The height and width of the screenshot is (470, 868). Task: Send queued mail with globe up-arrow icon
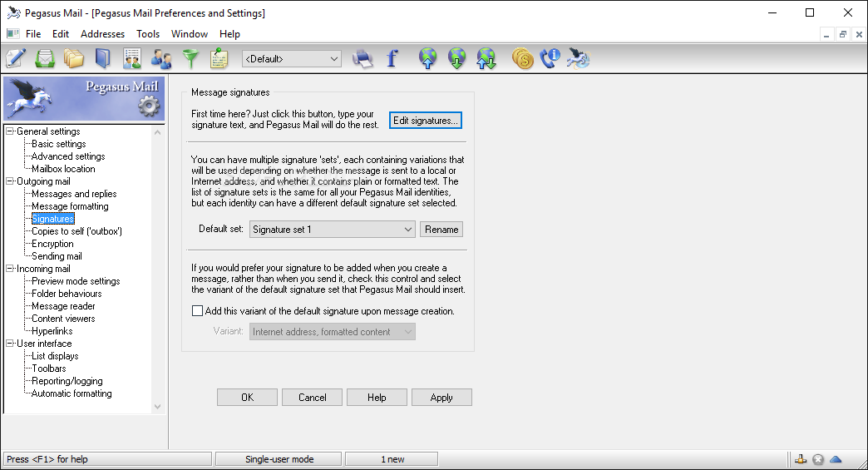click(x=428, y=58)
